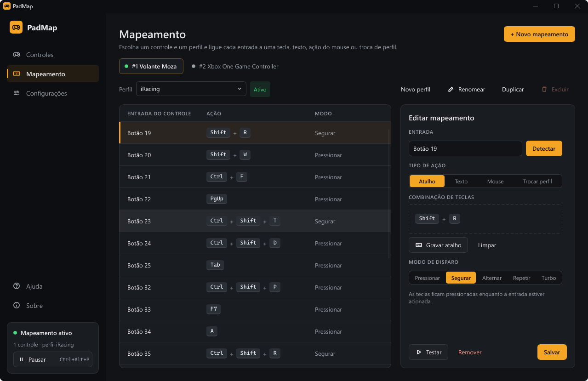The width and height of the screenshot is (588, 381).
Task: Click the keyboard icon in Gravar atalho
Action: 418,245
